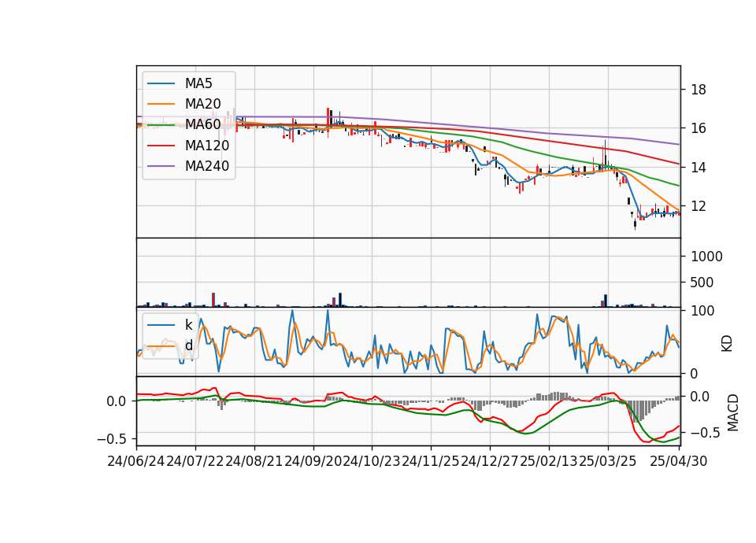
Task: Click price axis value 16
Action: 699,128
